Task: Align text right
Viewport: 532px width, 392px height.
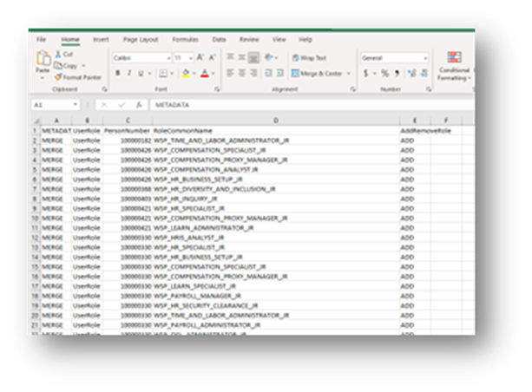Action: pyautogui.click(x=253, y=73)
